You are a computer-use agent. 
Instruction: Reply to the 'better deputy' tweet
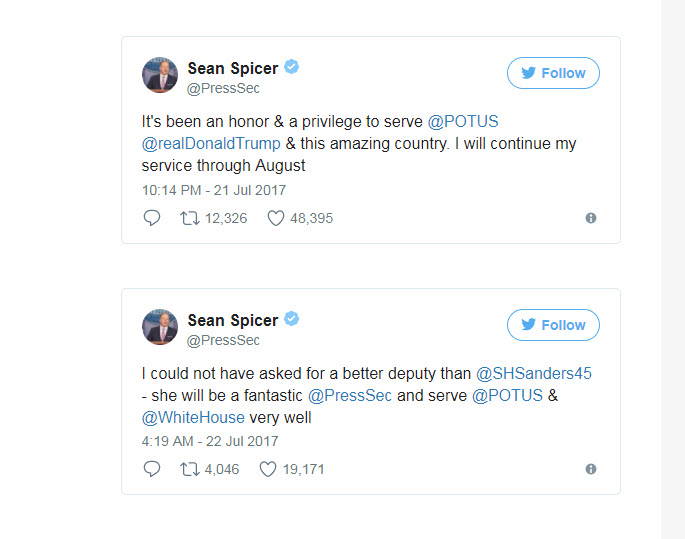click(152, 469)
